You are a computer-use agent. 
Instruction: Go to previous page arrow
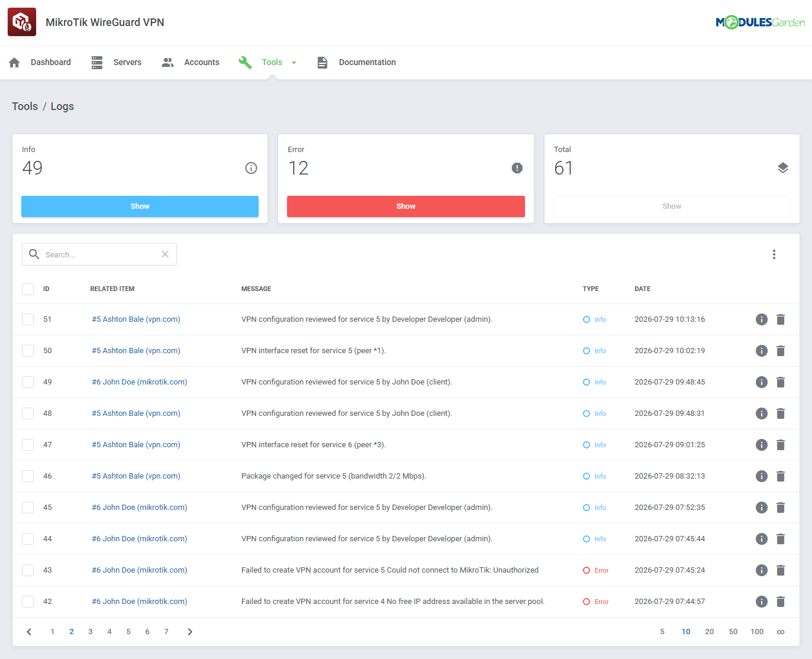(x=29, y=632)
